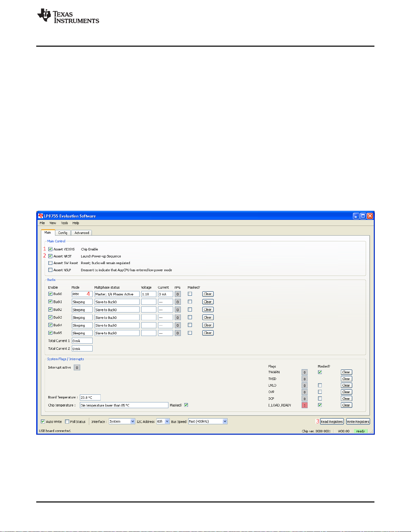411x532 pixels.
Task: Toggle the TWARN Masked checkbox
Action: 320,372
